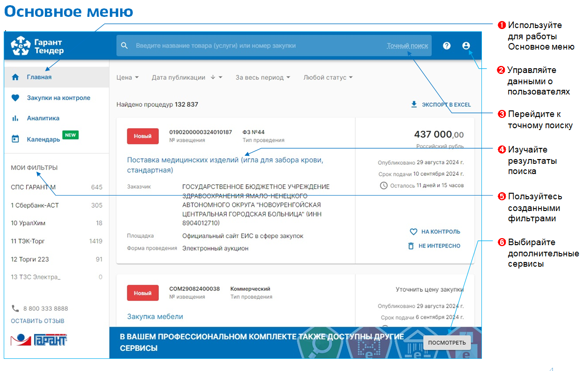Click the trash icon next to Не интересно
Viewport: 588px width, 371px height.
pyautogui.click(x=411, y=246)
